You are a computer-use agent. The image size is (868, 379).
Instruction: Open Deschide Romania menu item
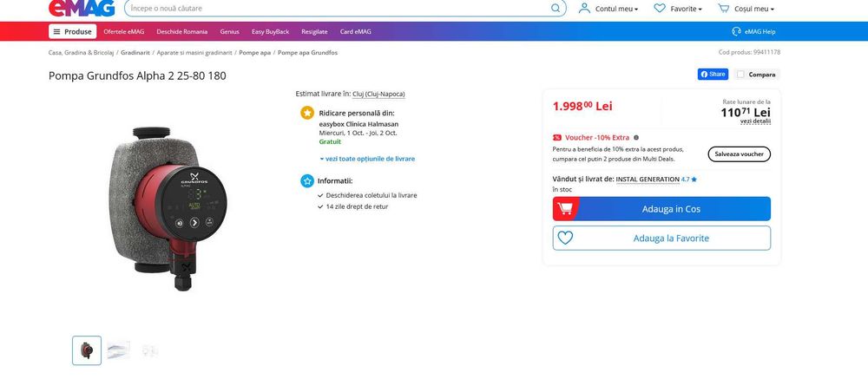(x=182, y=31)
